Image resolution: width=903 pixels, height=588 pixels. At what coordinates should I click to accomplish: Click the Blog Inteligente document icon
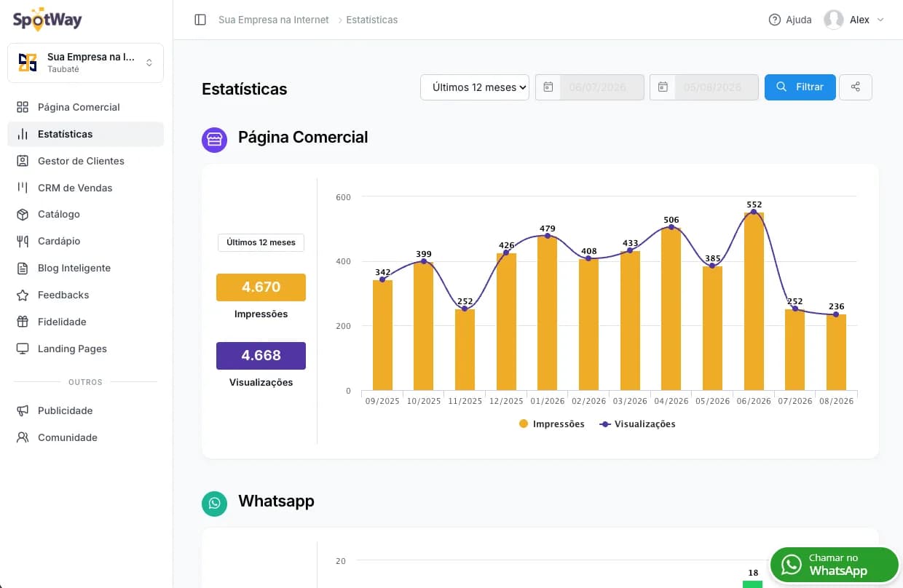pyautogui.click(x=23, y=268)
